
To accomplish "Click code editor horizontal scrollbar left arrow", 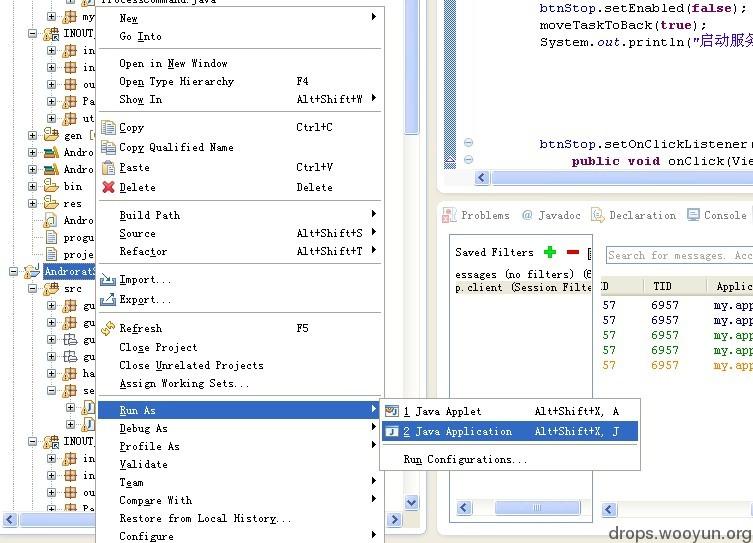I will pos(482,178).
